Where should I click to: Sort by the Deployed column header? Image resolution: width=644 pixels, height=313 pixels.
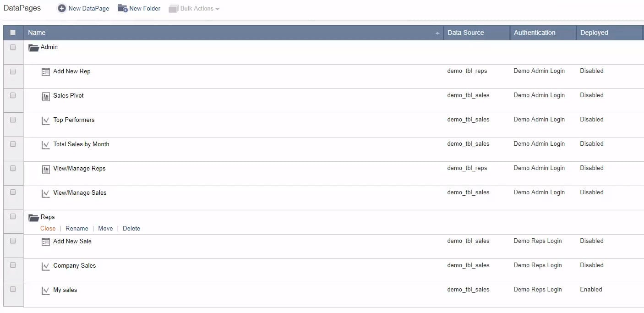point(594,33)
